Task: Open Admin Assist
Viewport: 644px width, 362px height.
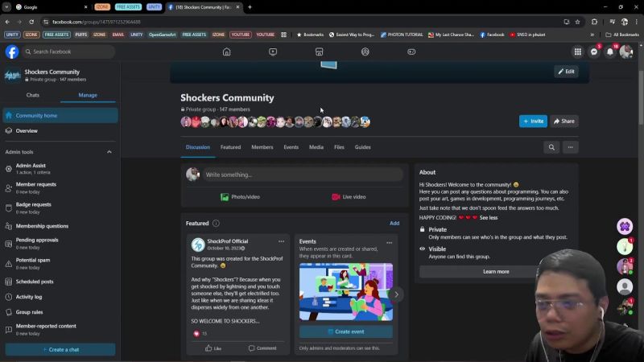Action: pyautogui.click(x=60, y=169)
